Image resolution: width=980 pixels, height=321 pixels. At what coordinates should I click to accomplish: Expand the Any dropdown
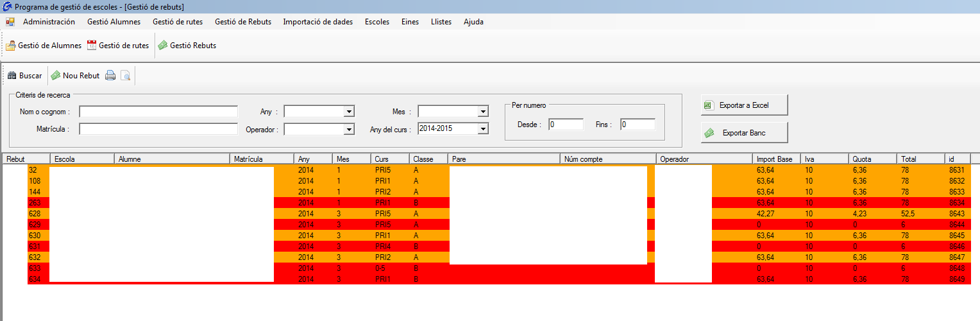tap(349, 112)
